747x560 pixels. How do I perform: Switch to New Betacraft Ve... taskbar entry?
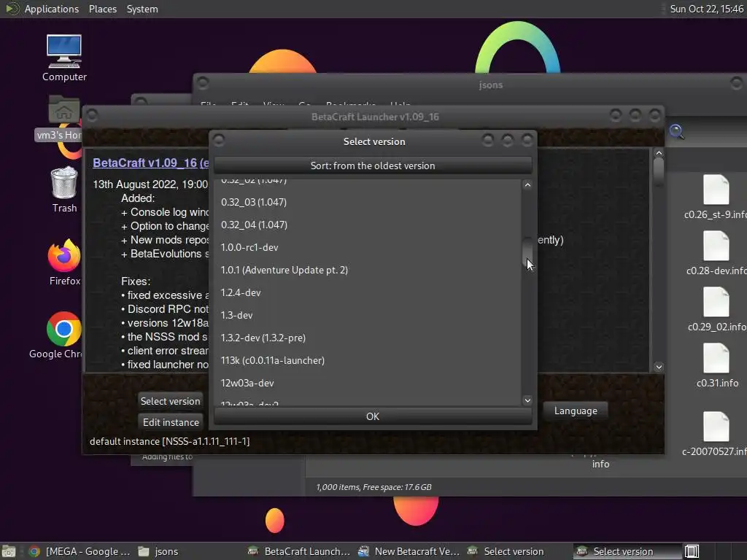pos(409,551)
